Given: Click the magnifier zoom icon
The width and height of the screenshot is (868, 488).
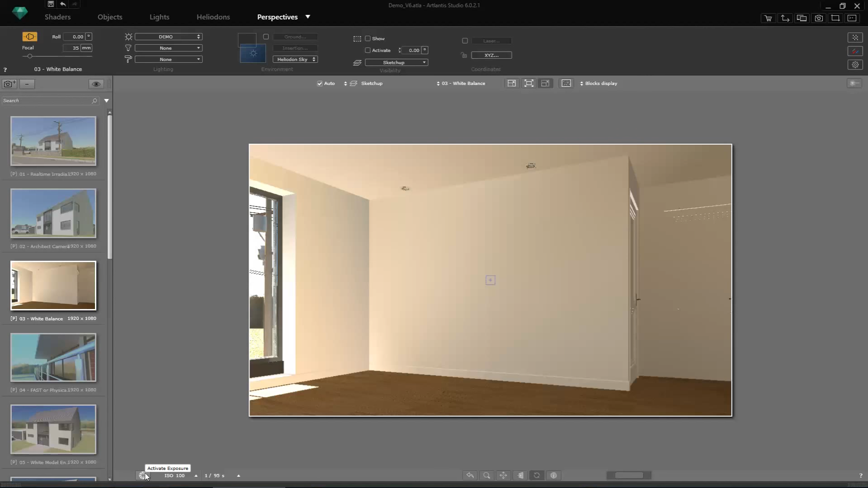Looking at the screenshot, I should click(486, 476).
